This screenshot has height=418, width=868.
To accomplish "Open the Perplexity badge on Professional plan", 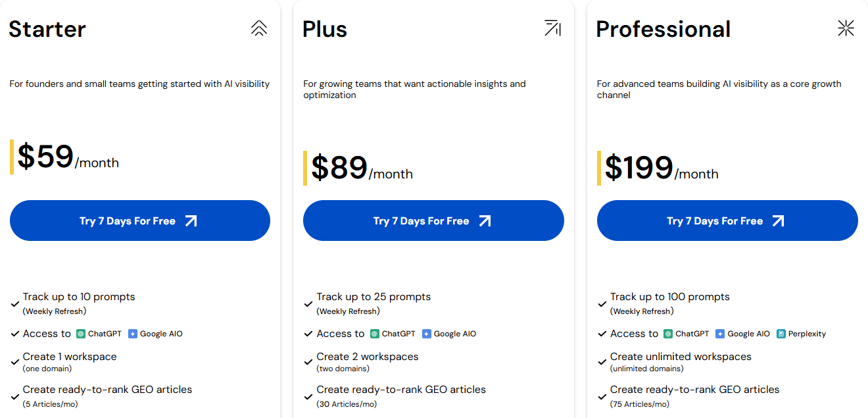I will (x=802, y=334).
